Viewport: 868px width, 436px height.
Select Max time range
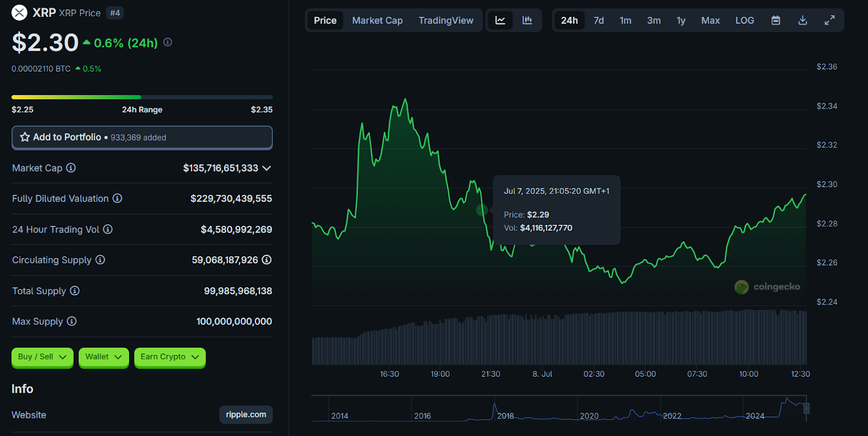pos(711,21)
